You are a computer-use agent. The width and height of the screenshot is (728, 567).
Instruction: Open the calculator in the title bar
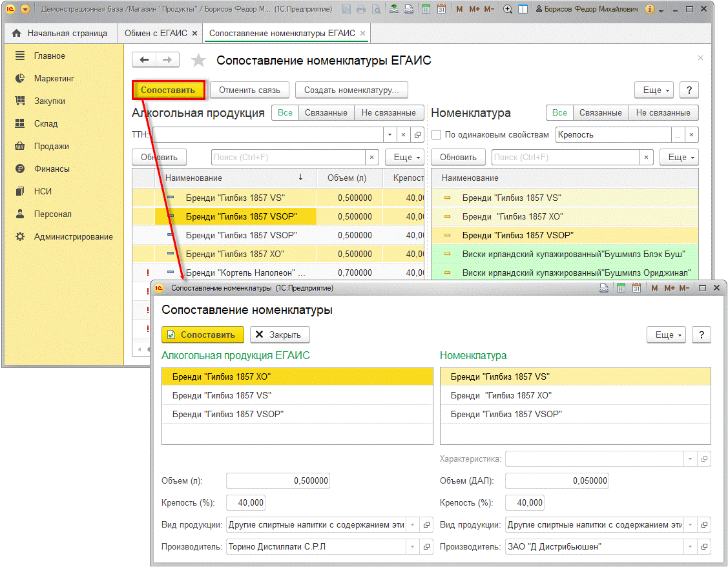tap(426, 10)
